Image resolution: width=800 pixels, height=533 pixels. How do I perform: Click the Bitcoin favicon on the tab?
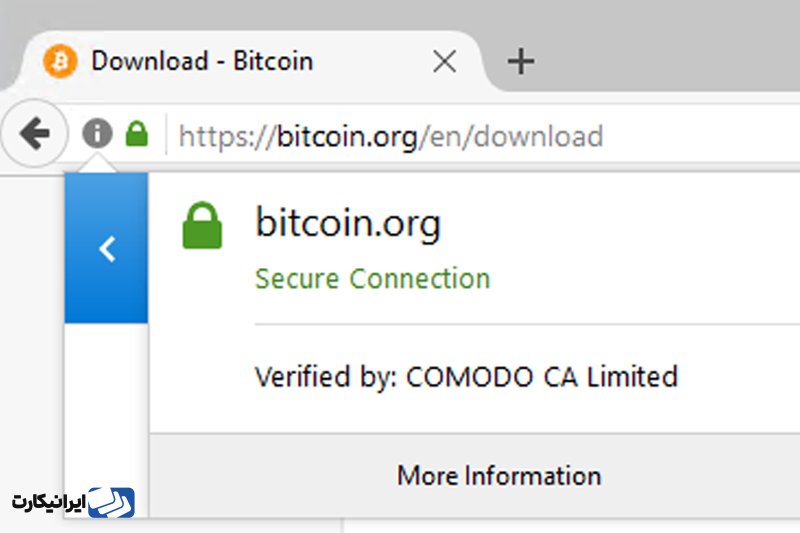[x=60, y=61]
